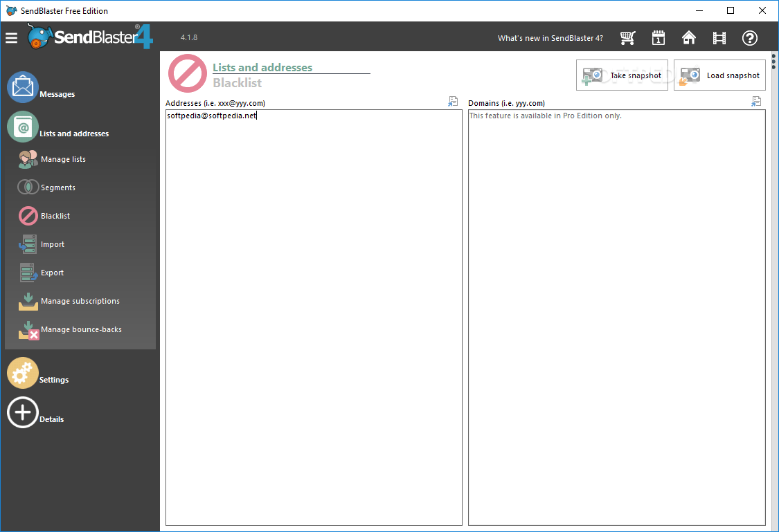Open the Export tool
This screenshot has width=779, height=532.
pyautogui.click(x=53, y=273)
